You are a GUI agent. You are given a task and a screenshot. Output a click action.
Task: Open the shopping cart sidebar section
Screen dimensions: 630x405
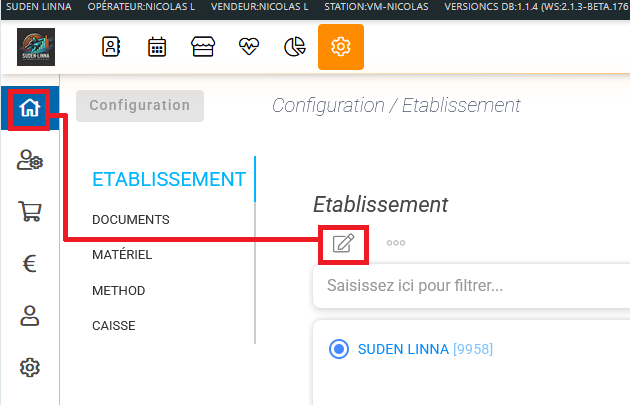(29, 211)
